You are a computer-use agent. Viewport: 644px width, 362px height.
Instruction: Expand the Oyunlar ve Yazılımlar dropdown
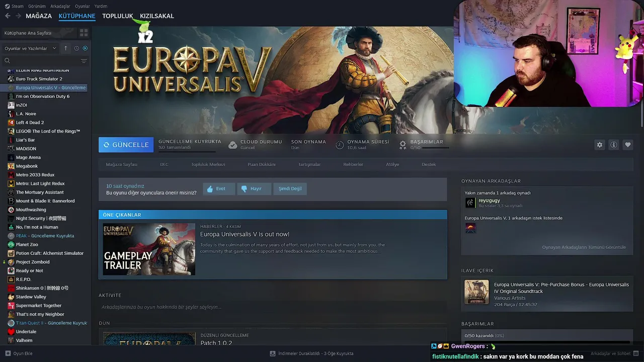[x=31, y=48]
